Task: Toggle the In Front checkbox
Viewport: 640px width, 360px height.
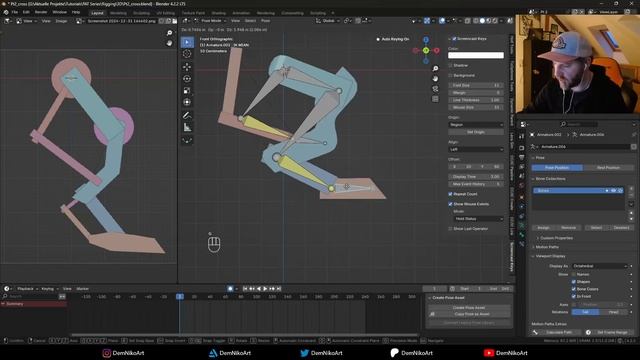Action: point(574,296)
